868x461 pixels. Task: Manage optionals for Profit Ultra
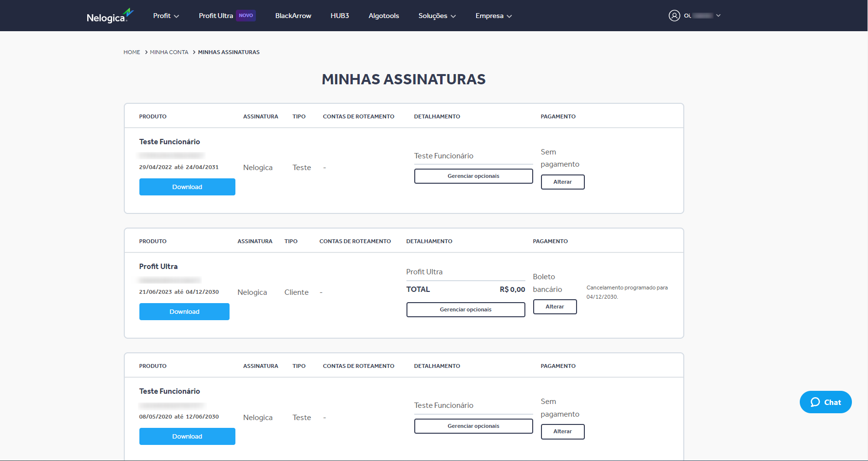coord(465,309)
